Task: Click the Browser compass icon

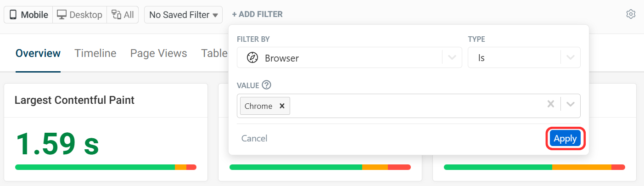Action: pyautogui.click(x=252, y=58)
